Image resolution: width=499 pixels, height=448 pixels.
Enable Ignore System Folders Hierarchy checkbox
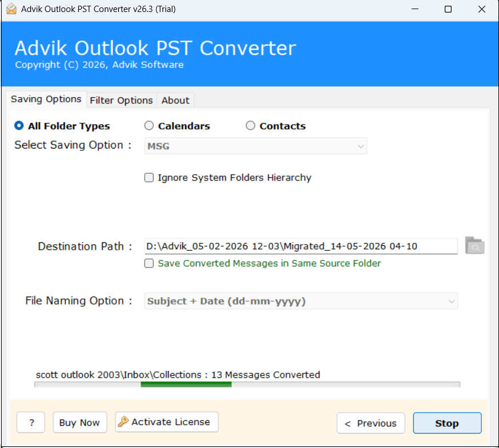tap(149, 178)
